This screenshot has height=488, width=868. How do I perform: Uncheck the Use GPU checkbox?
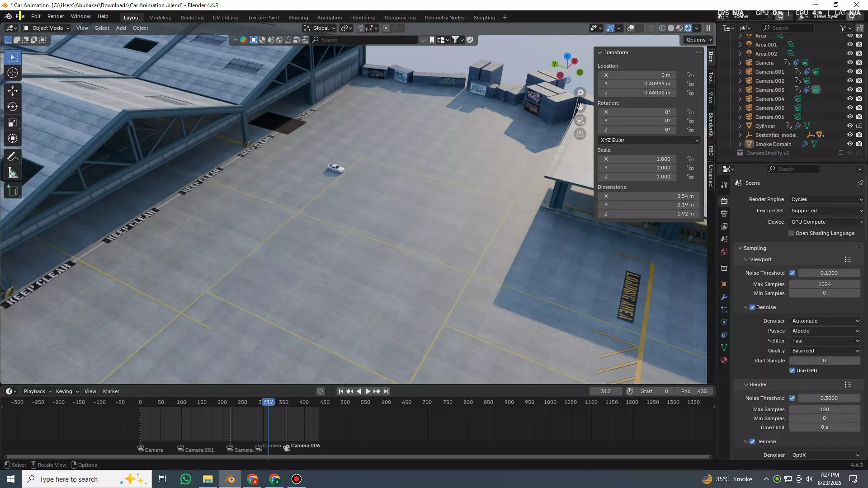point(792,371)
